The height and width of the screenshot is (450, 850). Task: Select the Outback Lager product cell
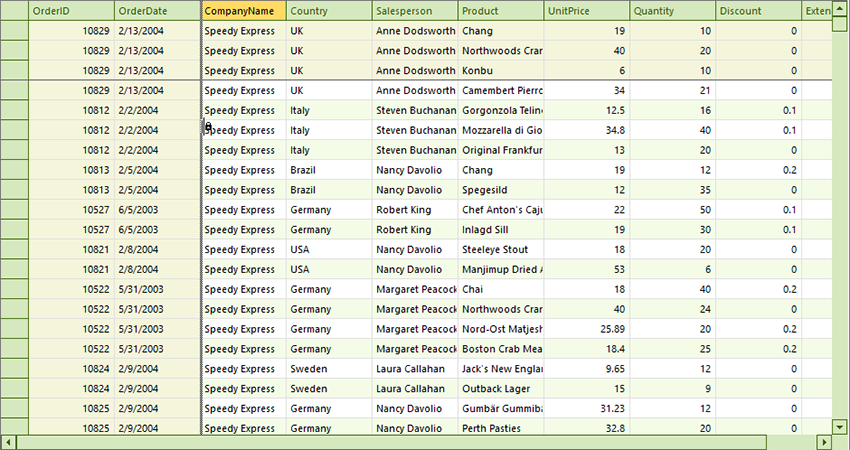tap(501, 389)
